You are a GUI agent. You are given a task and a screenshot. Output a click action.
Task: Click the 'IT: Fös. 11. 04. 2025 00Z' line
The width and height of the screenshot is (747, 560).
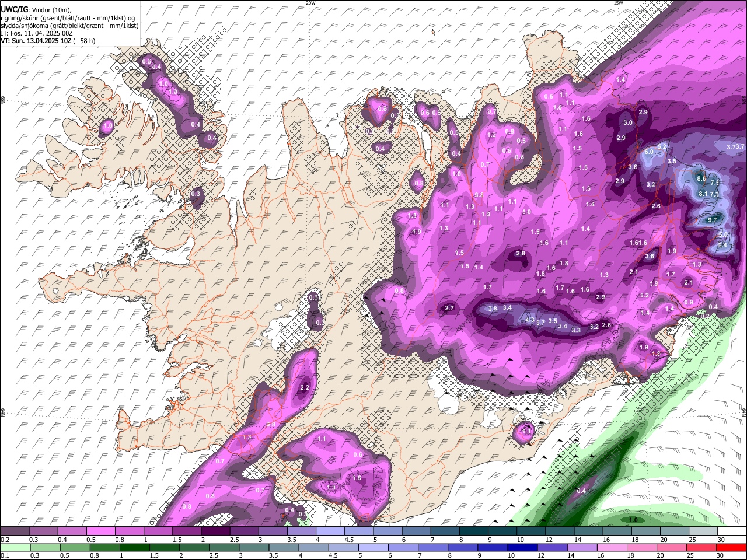click(x=37, y=33)
